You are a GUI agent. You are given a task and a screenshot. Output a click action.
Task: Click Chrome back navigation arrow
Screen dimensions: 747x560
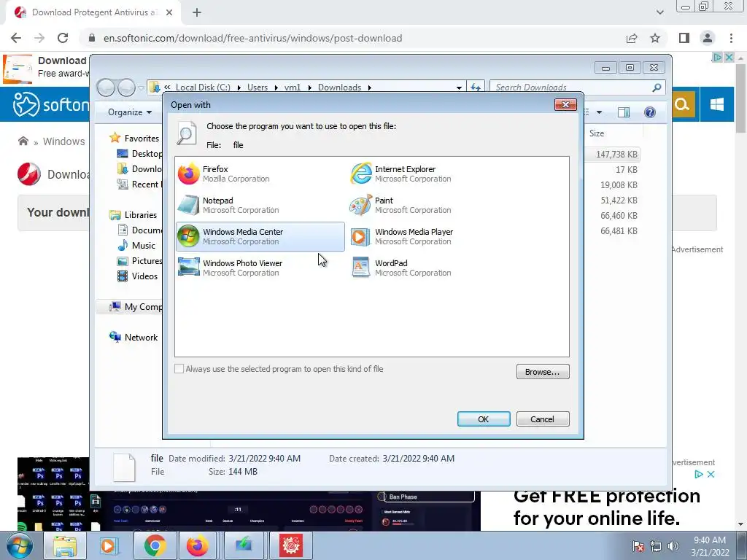click(x=16, y=38)
